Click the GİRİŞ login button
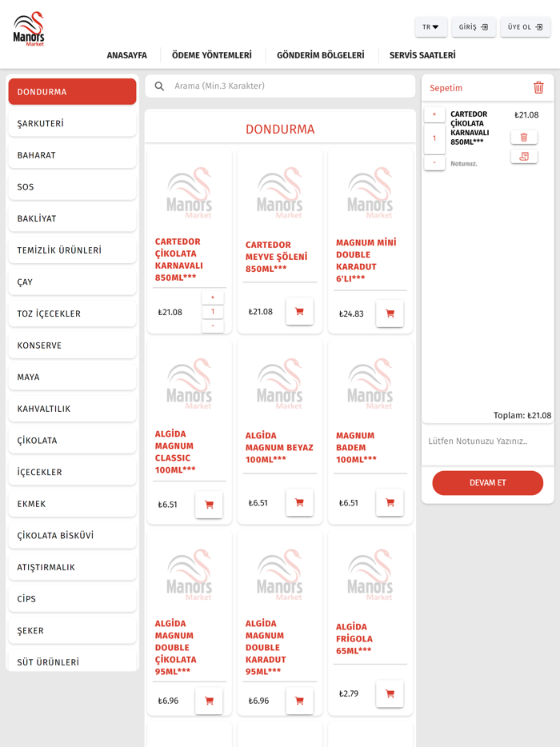The height and width of the screenshot is (747, 560). [x=474, y=27]
